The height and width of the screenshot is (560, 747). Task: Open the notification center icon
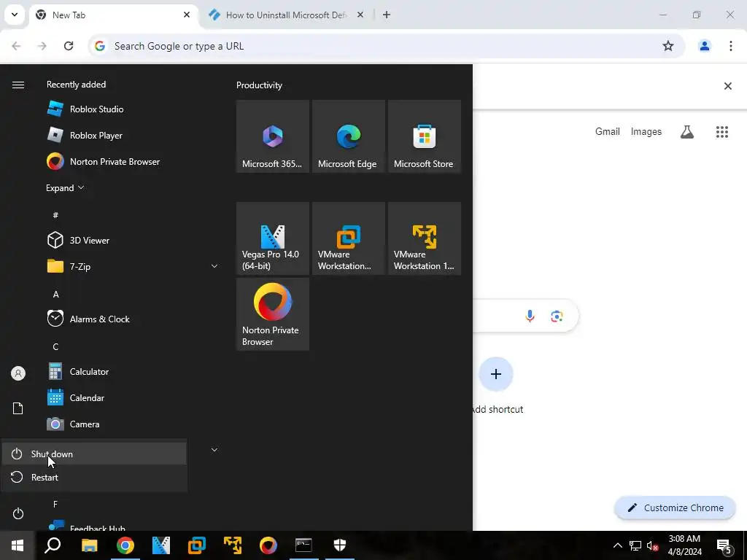tap(724, 546)
